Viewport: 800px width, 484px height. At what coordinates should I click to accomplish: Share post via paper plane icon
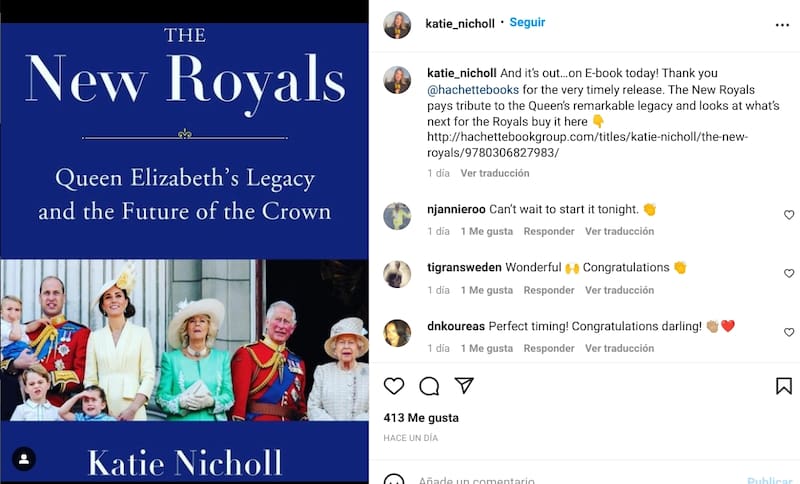tap(464, 386)
